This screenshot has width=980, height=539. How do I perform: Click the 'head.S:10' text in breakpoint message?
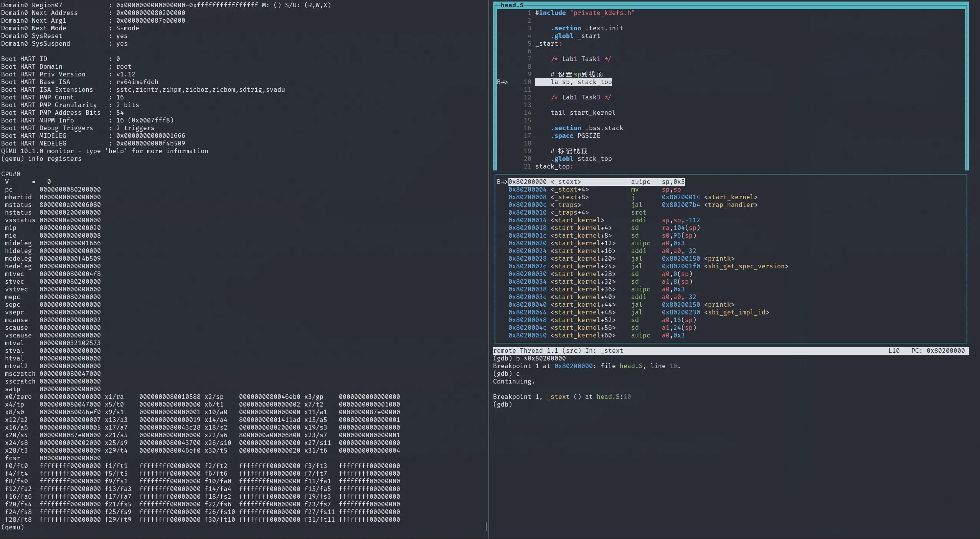coord(613,397)
